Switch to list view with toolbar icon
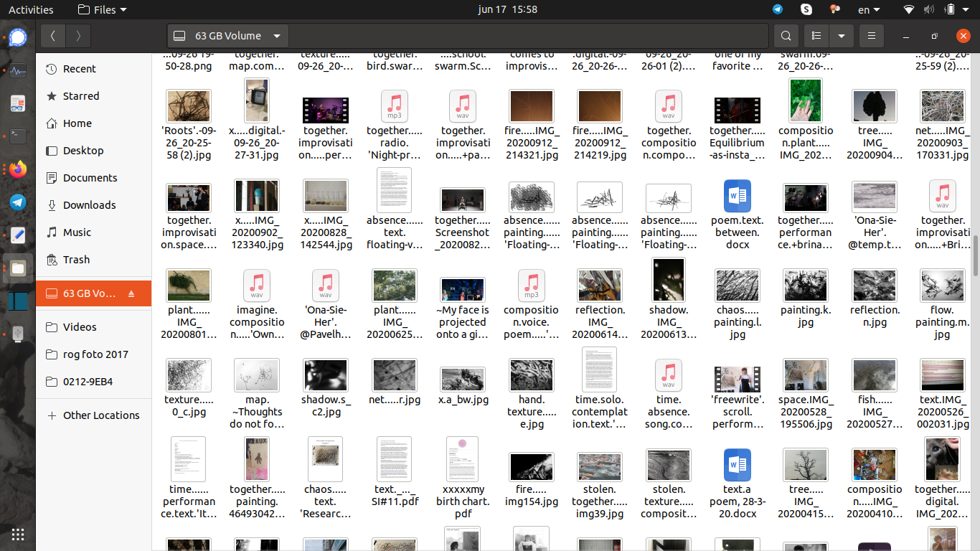This screenshot has width=980, height=551. coord(816,36)
